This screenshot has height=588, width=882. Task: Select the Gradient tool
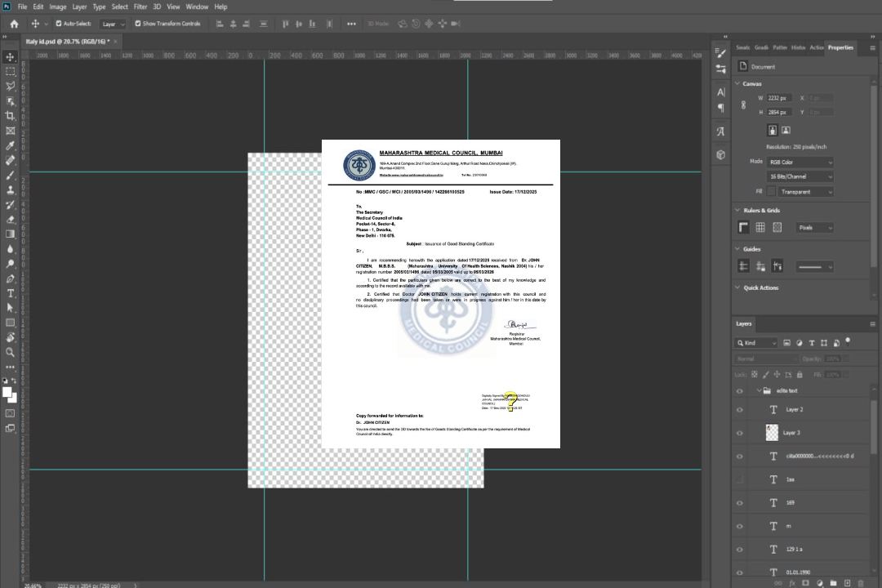(10, 234)
